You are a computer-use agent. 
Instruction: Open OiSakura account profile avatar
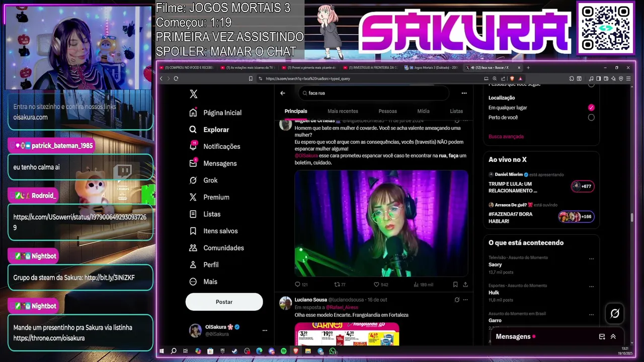point(195,330)
